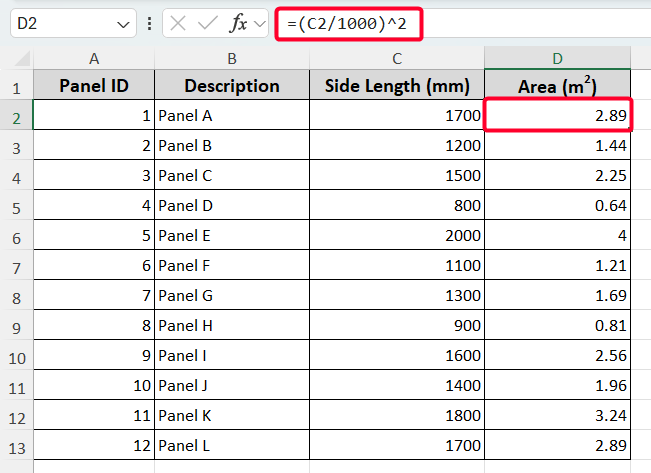The width and height of the screenshot is (651, 473).
Task: Select column A header
Action: click(94, 58)
